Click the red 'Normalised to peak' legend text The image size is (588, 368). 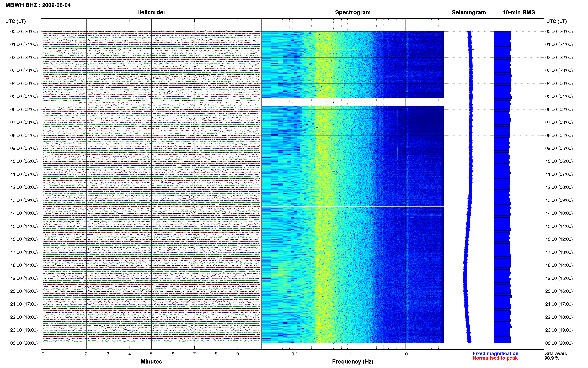[495, 358]
